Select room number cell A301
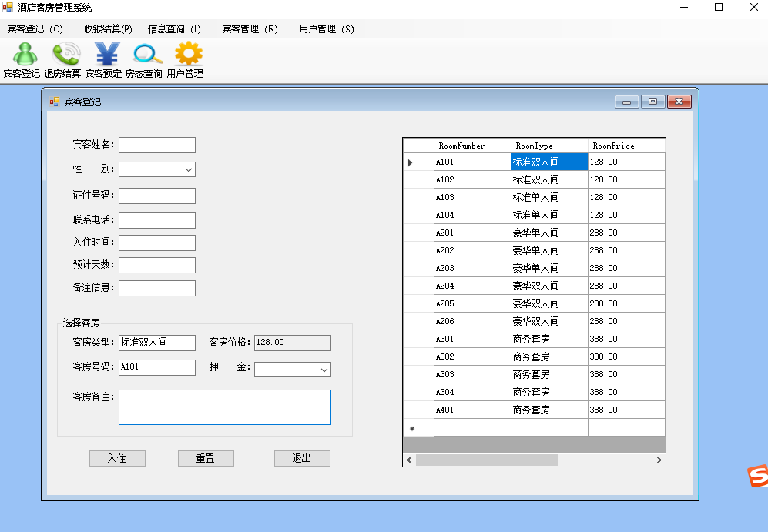This screenshot has width=768, height=532. 473,339
